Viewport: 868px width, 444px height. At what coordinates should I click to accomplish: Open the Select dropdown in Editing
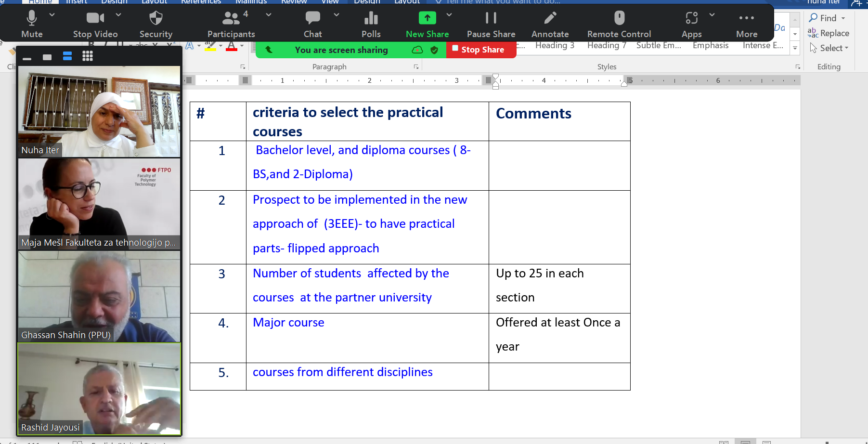click(829, 48)
